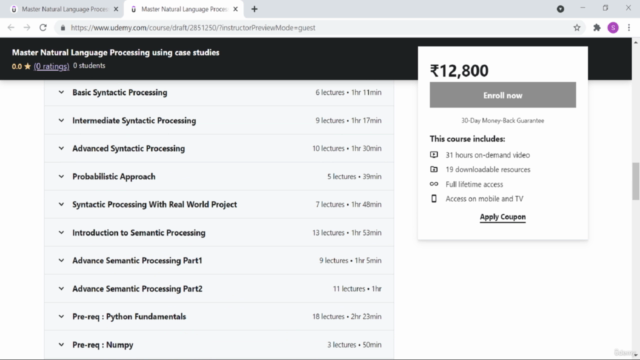This screenshot has height=360, width=640.
Task: Expand Probabilistic Approach section
Action: click(x=219, y=177)
